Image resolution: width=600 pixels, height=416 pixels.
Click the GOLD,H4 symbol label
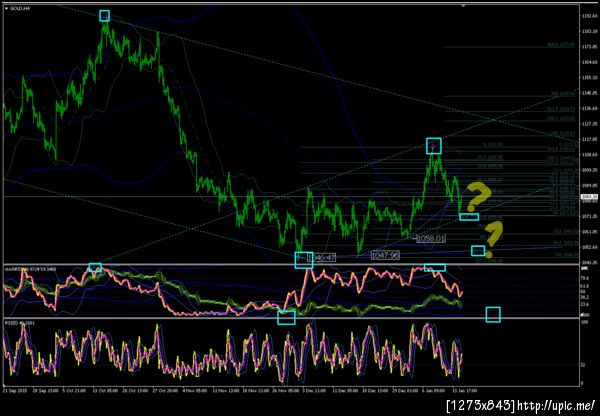click(x=21, y=8)
